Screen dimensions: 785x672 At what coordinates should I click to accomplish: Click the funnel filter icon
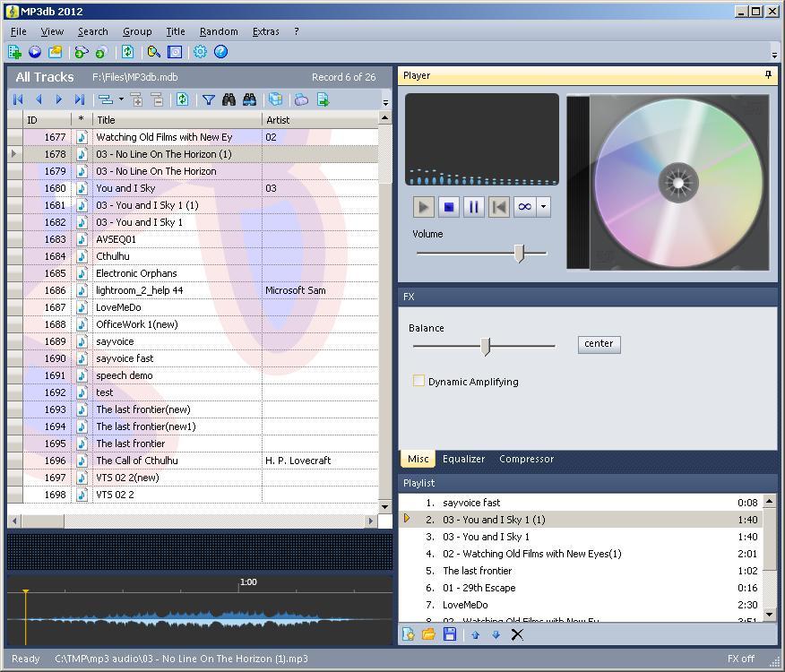click(208, 99)
